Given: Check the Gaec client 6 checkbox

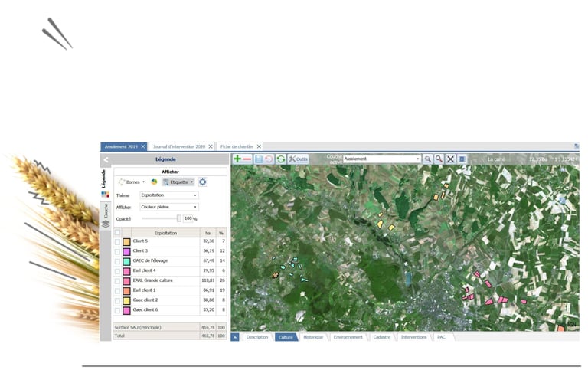Looking at the screenshot, I should click(x=117, y=310).
